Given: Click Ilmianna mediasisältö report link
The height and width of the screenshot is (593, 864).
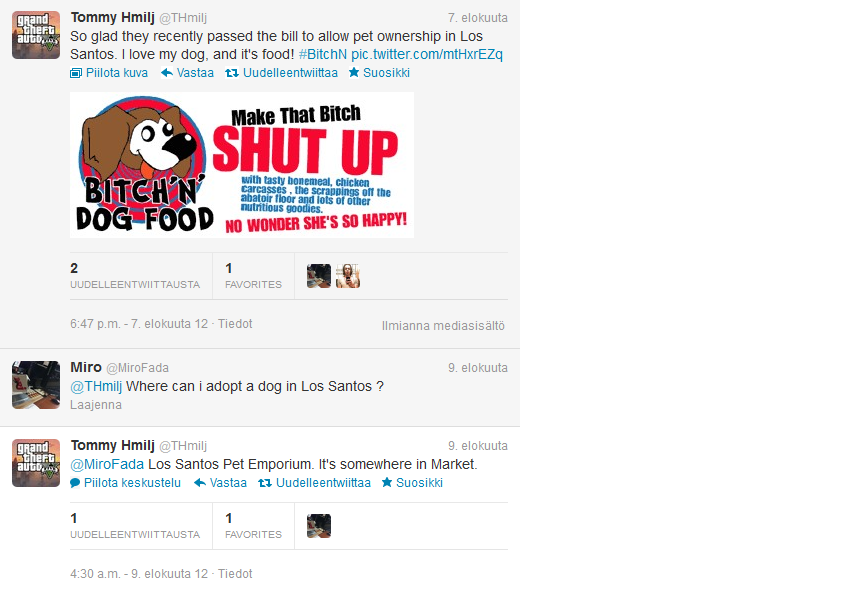Looking at the screenshot, I should 443,326.
